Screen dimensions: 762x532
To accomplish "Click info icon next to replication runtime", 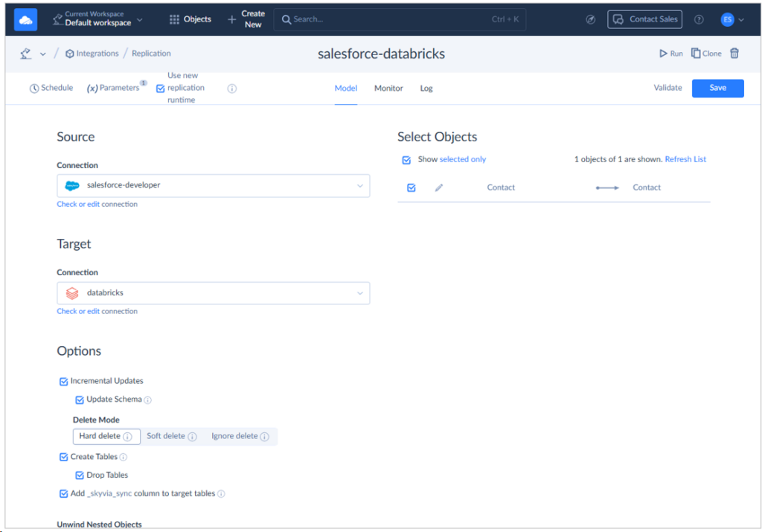I will click(x=232, y=89).
